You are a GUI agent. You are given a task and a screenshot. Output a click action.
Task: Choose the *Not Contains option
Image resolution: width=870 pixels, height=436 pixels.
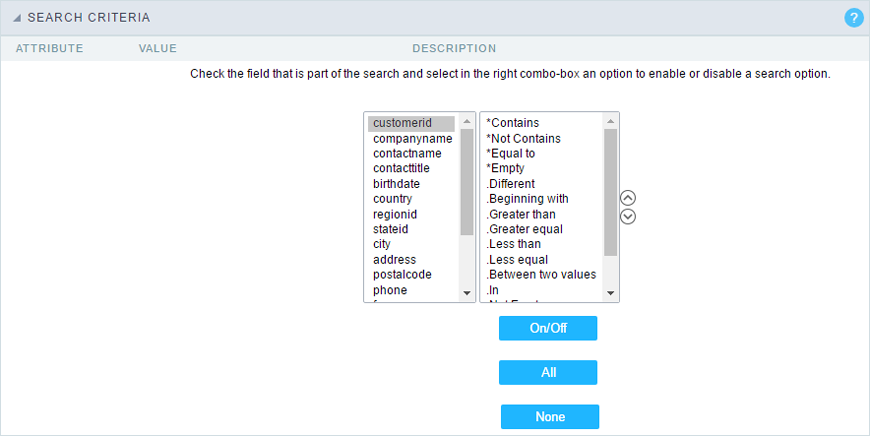[x=523, y=138]
